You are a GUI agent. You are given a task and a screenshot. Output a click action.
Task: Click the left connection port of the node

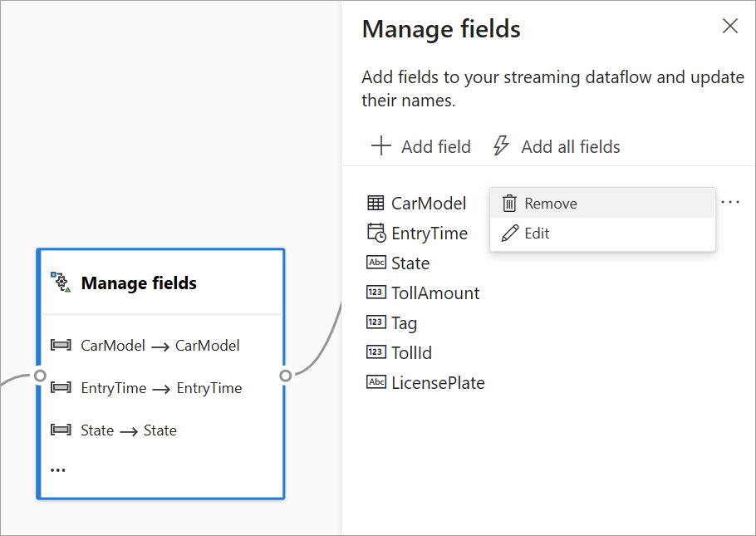[x=40, y=376]
